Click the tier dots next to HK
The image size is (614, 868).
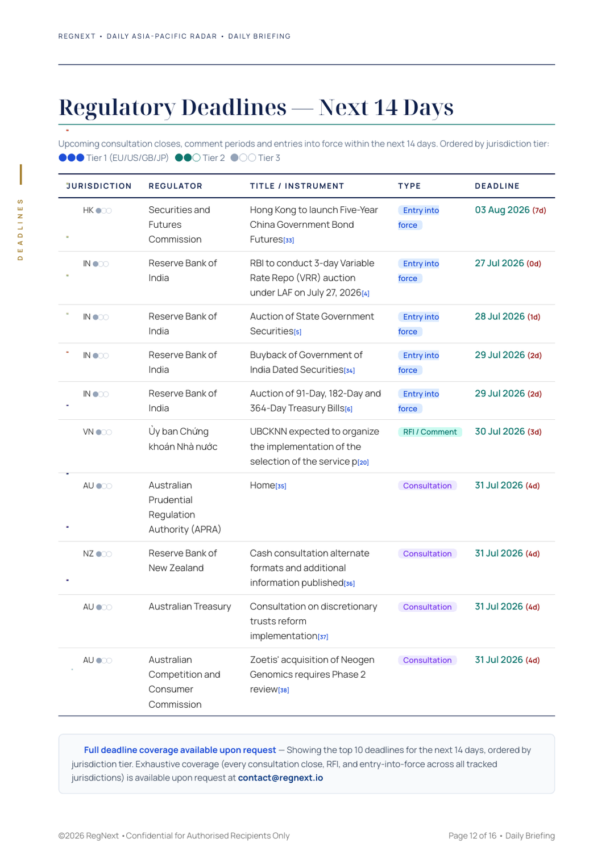[x=103, y=211]
